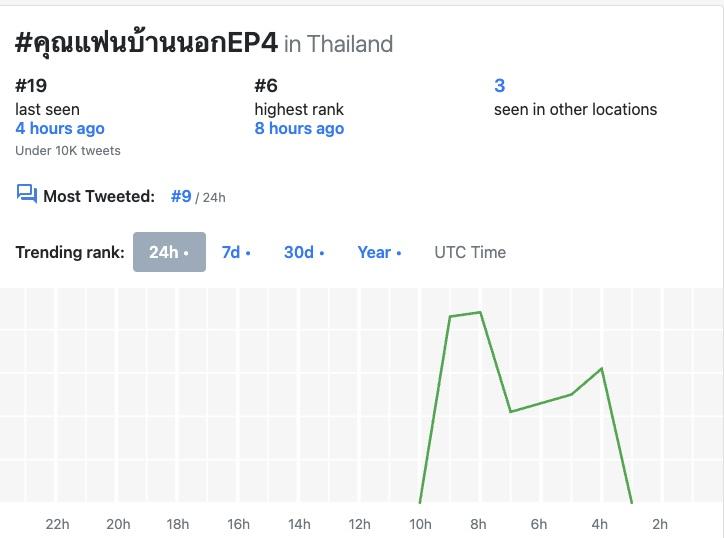Screen dimensions: 724x538
Task: Switch to the 30d trending rank tab
Action: coord(304,252)
